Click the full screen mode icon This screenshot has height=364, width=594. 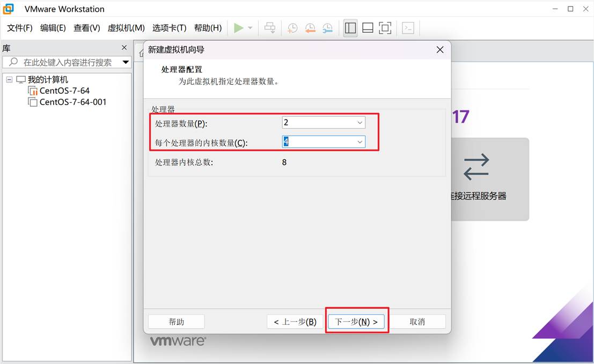(x=385, y=28)
